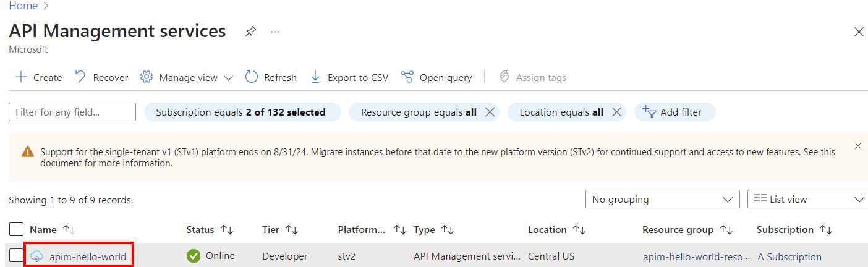Open the List view dropdown
The image size is (868, 267).
(x=807, y=199)
